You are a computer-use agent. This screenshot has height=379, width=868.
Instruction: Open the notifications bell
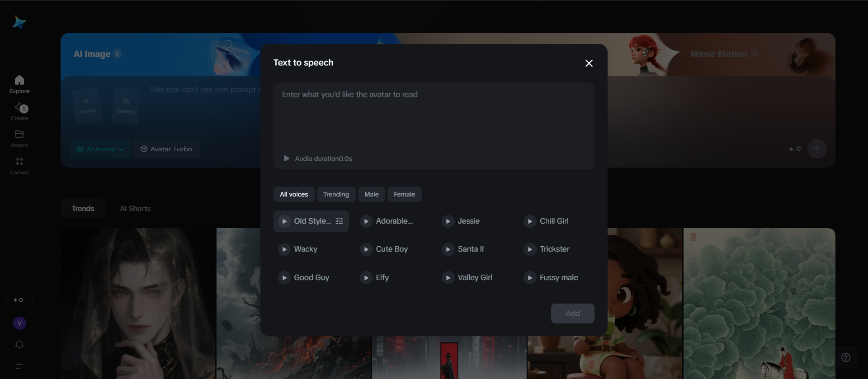pyautogui.click(x=19, y=345)
